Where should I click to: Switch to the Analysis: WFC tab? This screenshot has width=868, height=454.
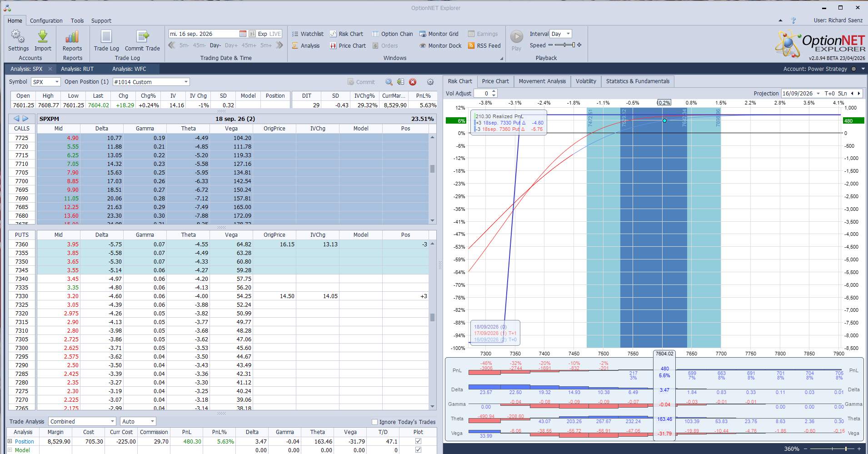(129, 69)
